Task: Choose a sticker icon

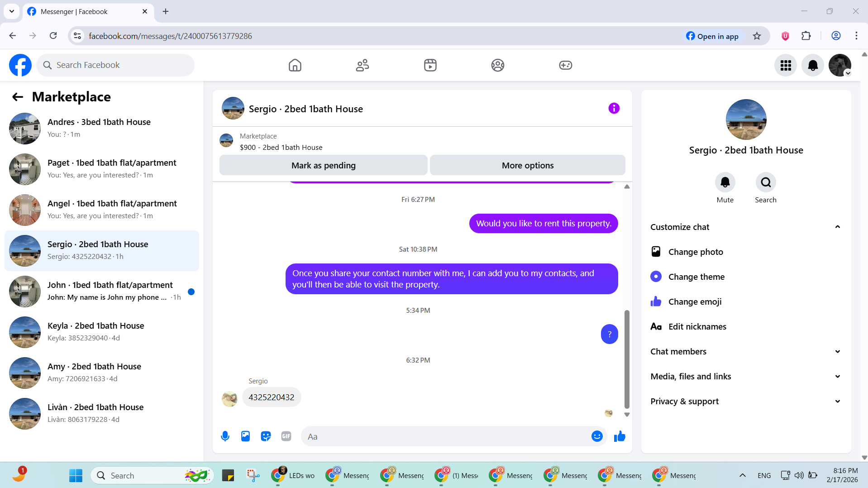Action: (266, 436)
